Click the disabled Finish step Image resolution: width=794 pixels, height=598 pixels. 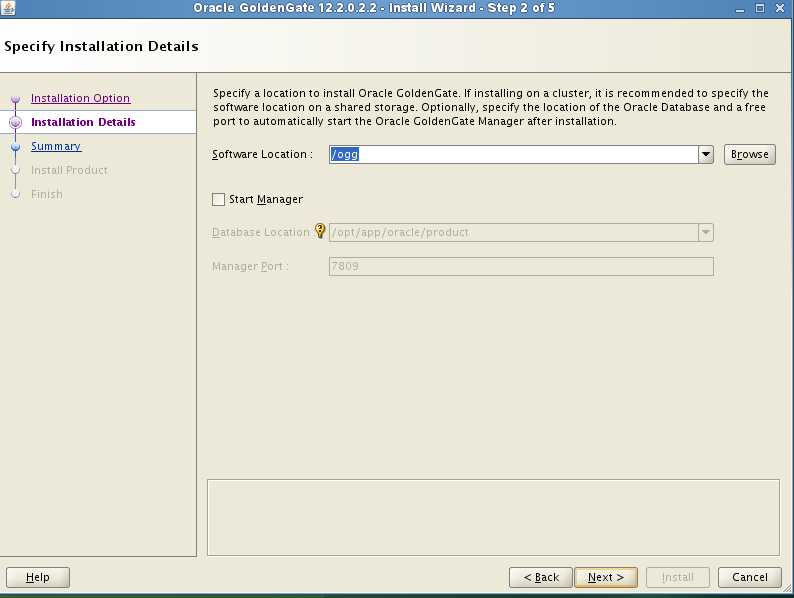click(x=47, y=194)
